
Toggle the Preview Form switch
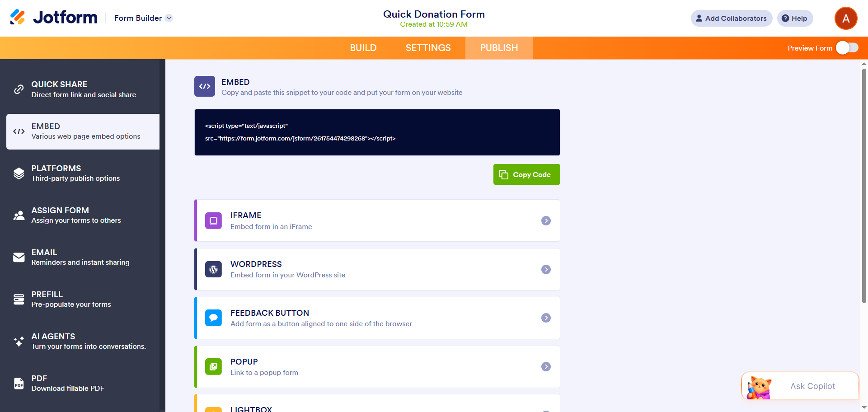pyautogui.click(x=847, y=48)
